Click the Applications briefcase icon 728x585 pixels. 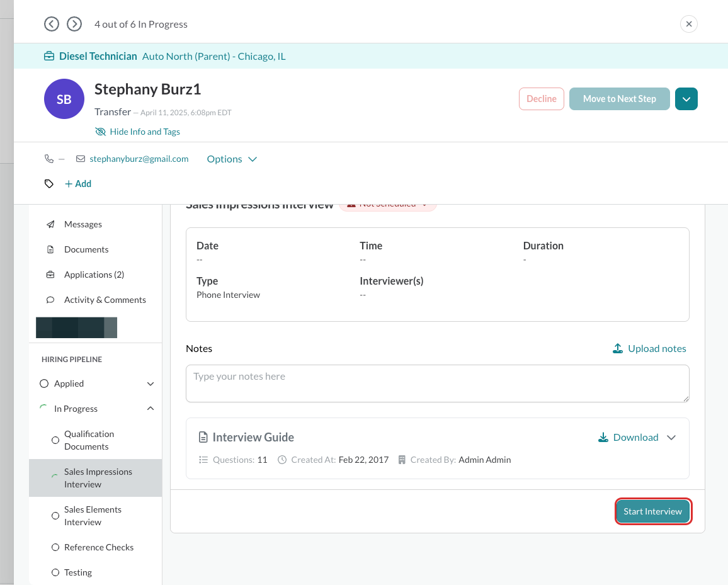[x=50, y=275]
